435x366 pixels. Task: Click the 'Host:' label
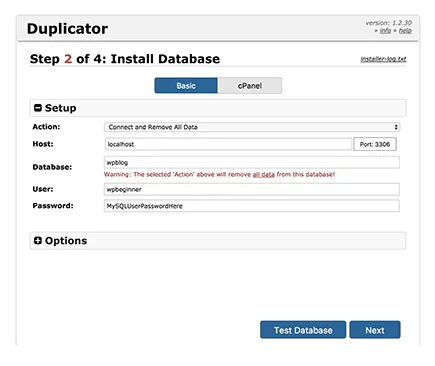click(43, 144)
